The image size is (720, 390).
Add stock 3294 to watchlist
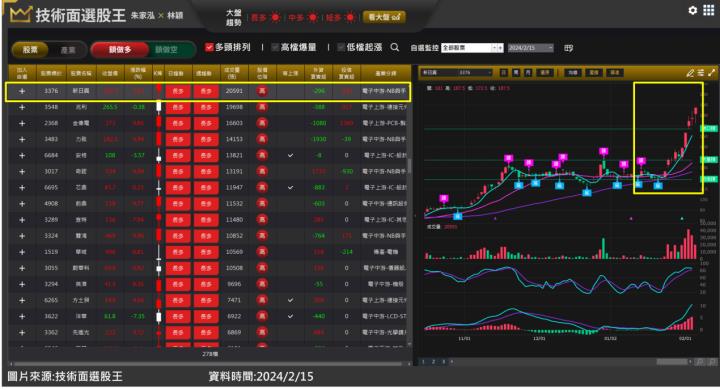click(x=22, y=284)
